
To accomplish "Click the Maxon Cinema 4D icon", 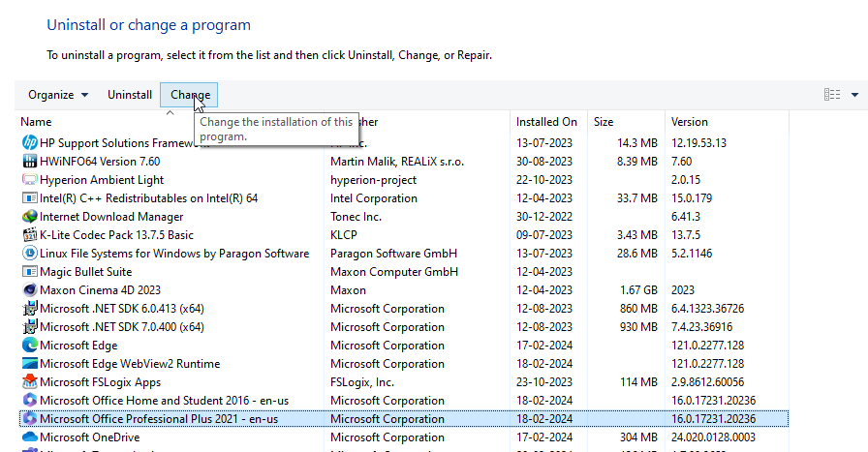I will 29,290.
